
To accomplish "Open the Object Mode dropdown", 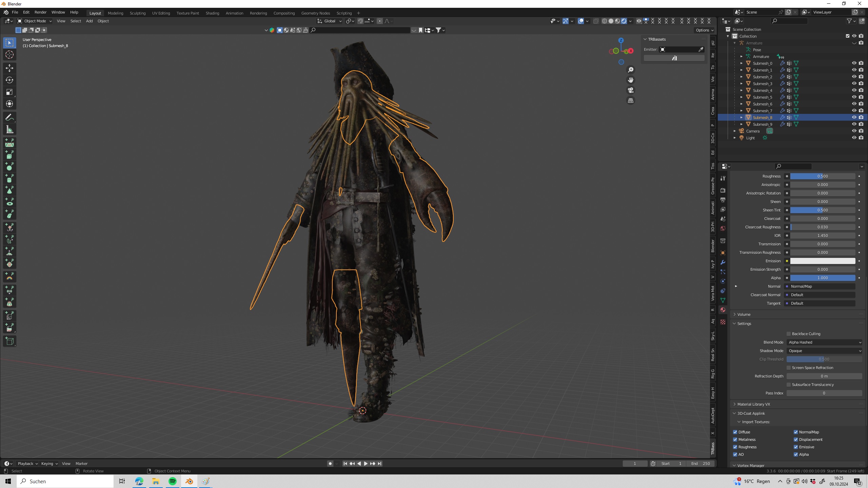I will click(35, 21).
